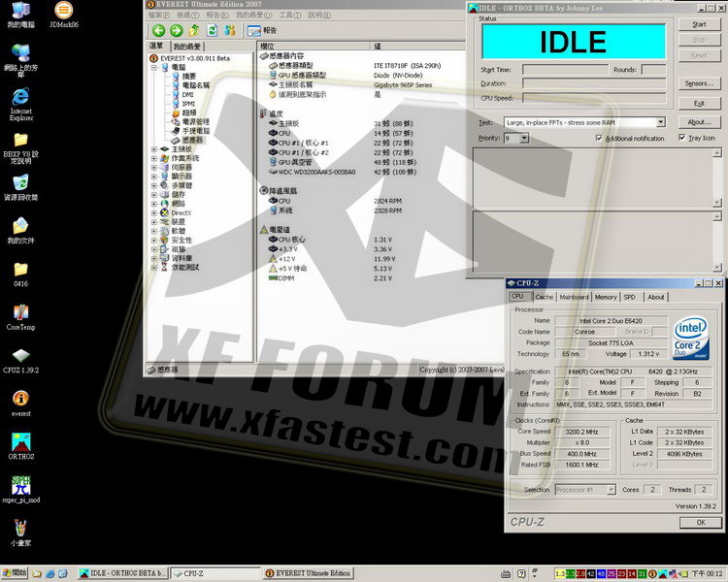Screen dimensions: 728x582
Task: Refresh the EVEREST sensor page
Action: [213, 31]
